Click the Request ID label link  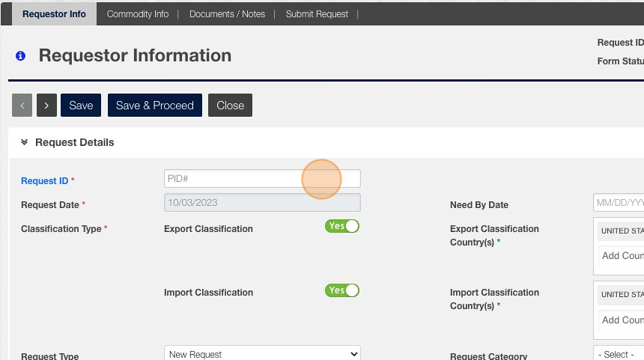click(44, 180)
